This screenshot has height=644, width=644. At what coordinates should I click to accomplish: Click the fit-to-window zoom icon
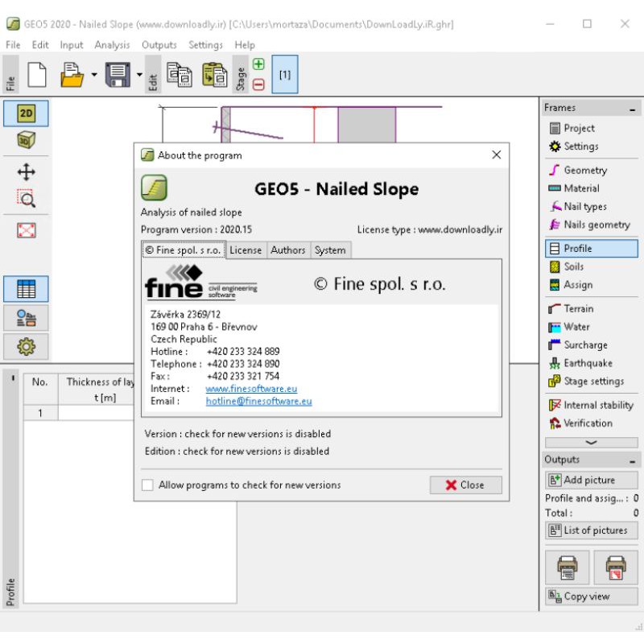27,231
